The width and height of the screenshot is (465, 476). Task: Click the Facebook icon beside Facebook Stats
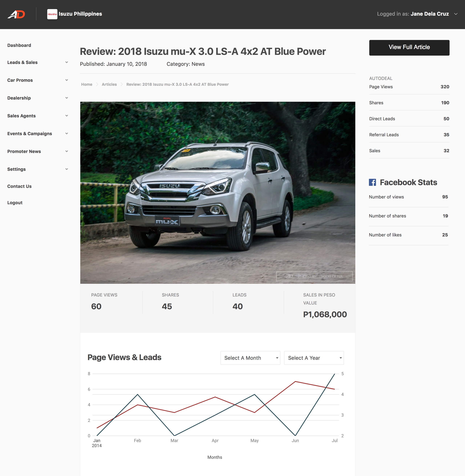point(372,182)
